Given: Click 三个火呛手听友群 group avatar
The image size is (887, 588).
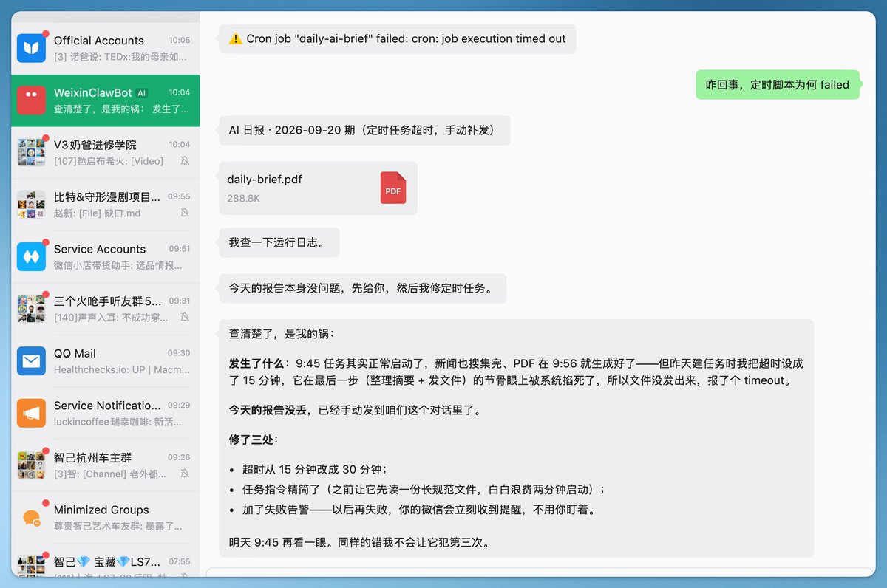Looking at the screenshot, I should point(32,309).
